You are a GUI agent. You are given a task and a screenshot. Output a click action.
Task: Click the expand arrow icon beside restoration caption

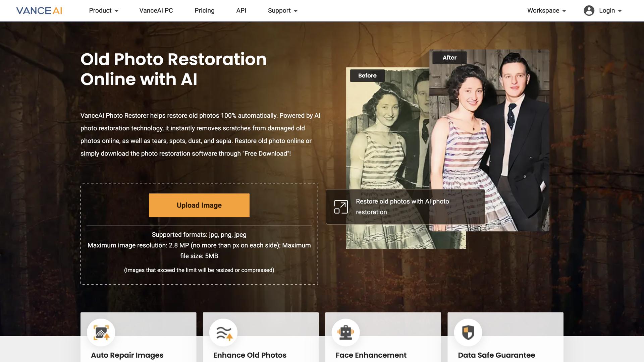tap(340, 207)
